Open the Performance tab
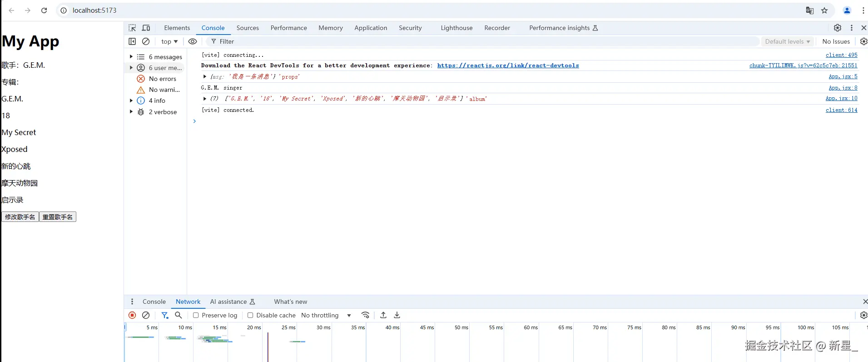 click(289, 28)
